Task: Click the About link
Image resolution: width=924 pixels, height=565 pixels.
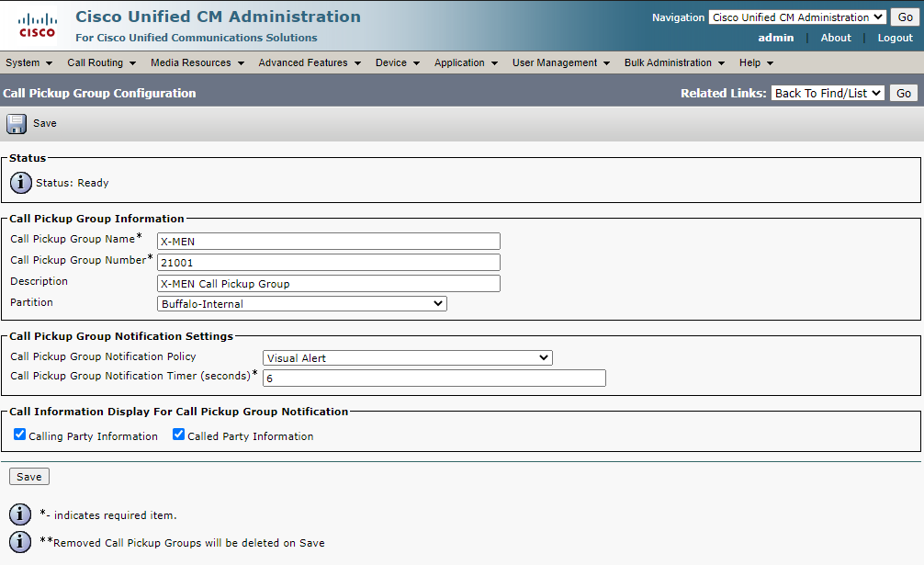Action: 836,38
